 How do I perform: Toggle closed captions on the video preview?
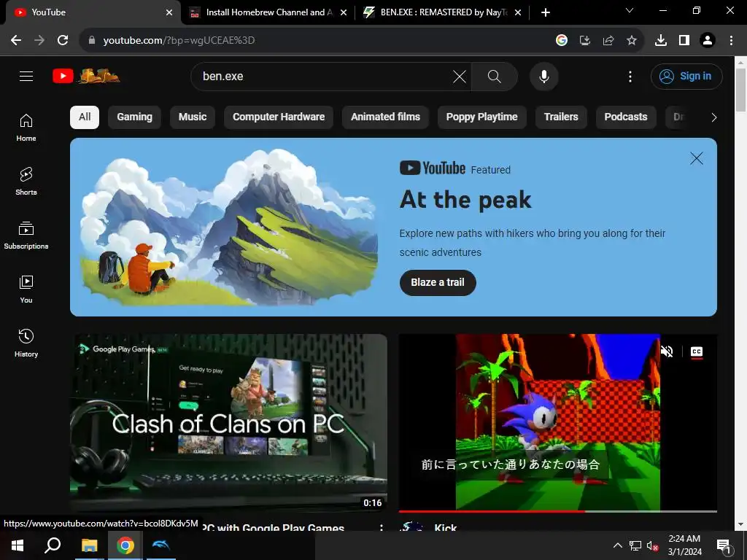[697, 351]
